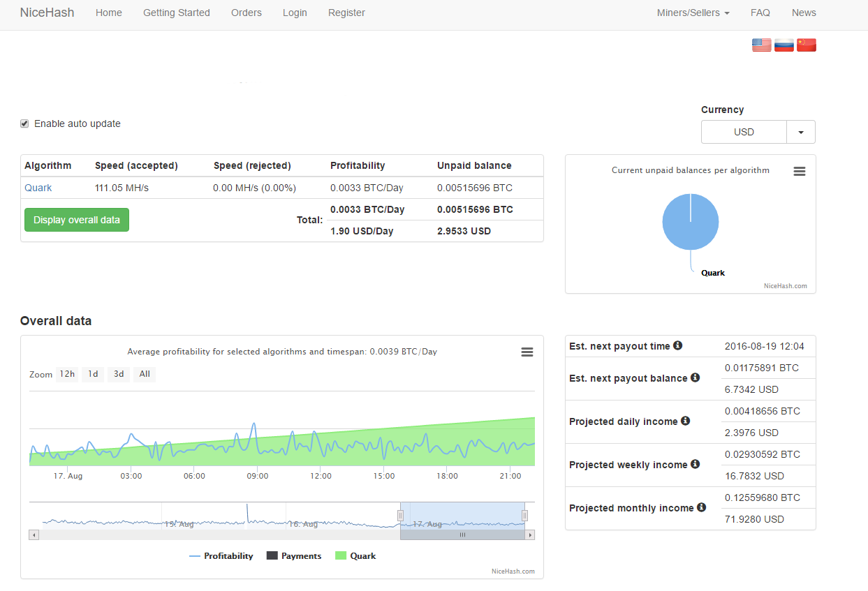Open the Quark algorithm link
This screenshot has height=591, width=868.
tap(38, 188)
